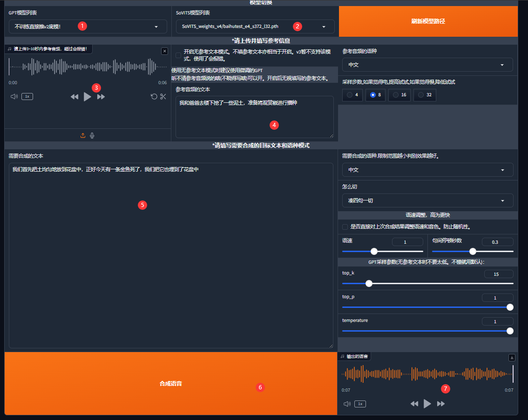Enable the no-reference-text mode checkbox
The height and width of the screenshot is (420, 528).
tap(178, 55)
